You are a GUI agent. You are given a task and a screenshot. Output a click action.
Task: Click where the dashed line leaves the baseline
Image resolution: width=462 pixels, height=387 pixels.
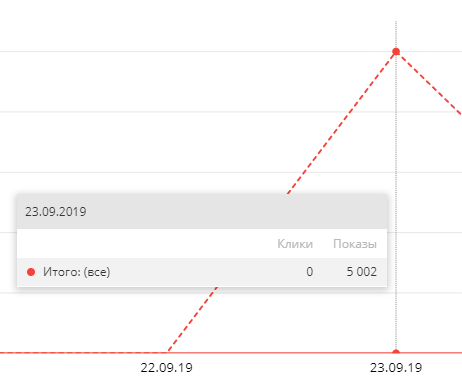tap(168, 351)
